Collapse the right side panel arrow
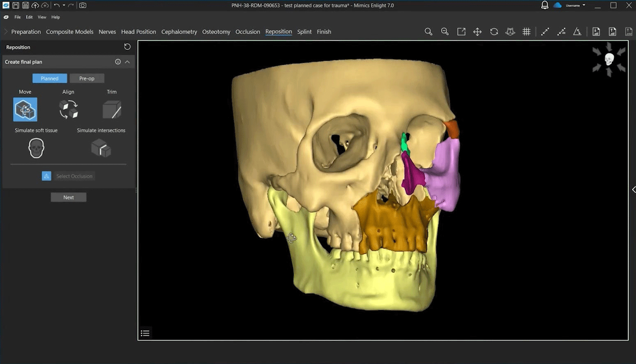The height and width of the screenshot is (364, 636). pyautogui.click(x=634, y=190)
